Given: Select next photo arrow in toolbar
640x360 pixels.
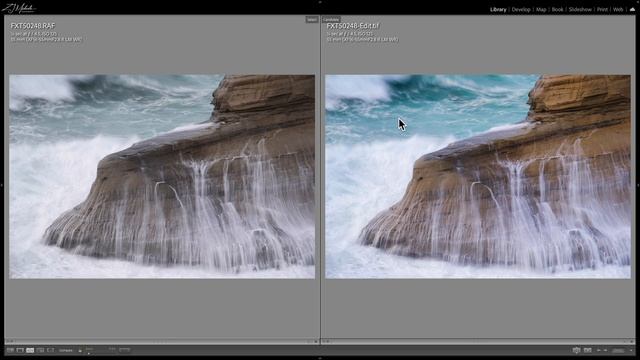Looking at the screenshot, I should [605, 350].
